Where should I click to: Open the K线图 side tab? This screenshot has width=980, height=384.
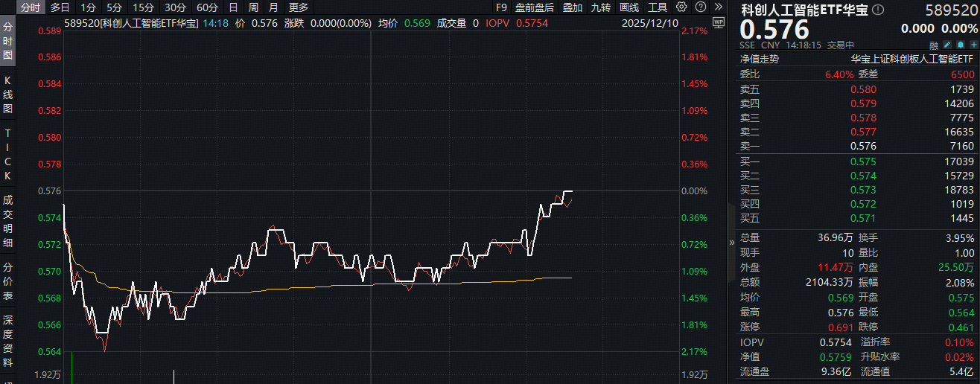coord(8,94)
